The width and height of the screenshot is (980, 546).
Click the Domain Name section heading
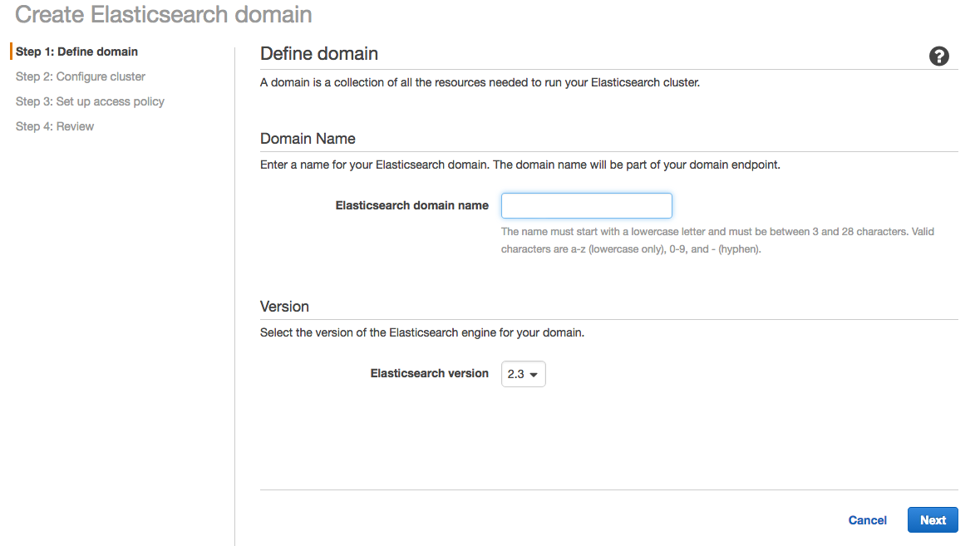308,139
